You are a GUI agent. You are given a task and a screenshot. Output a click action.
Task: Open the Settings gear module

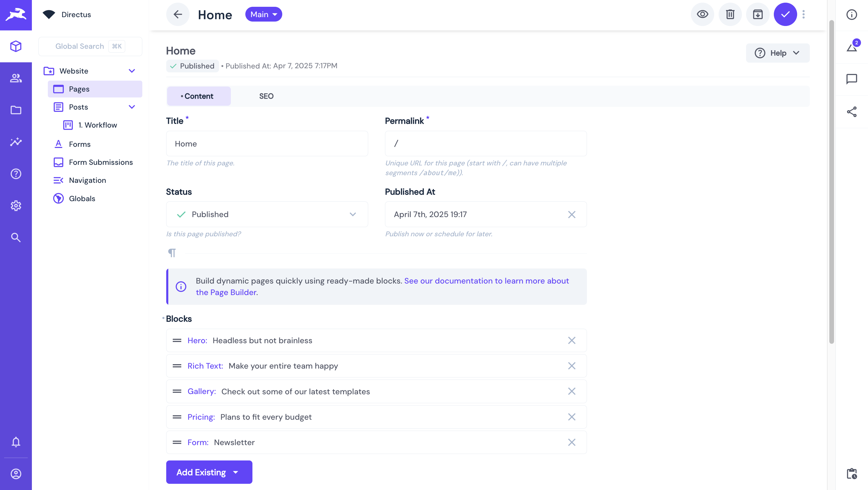click(16, 206)
